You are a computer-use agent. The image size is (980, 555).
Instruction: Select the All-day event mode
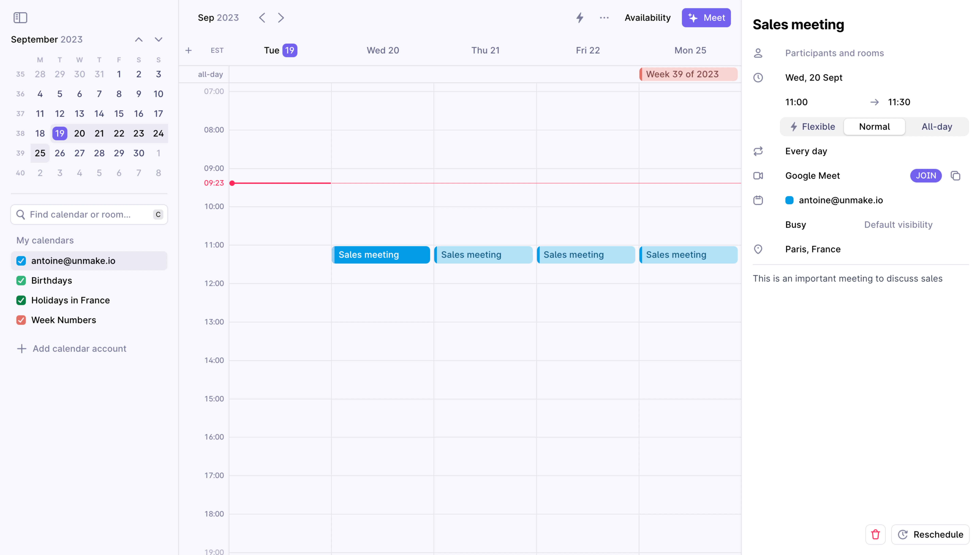[937, 126]
